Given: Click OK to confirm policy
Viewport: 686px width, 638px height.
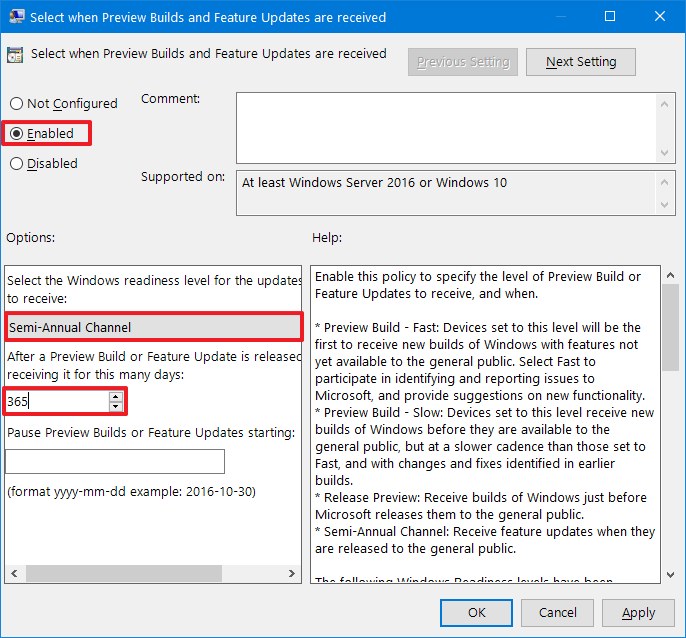Looking at the screenshot, I should 476,613.
